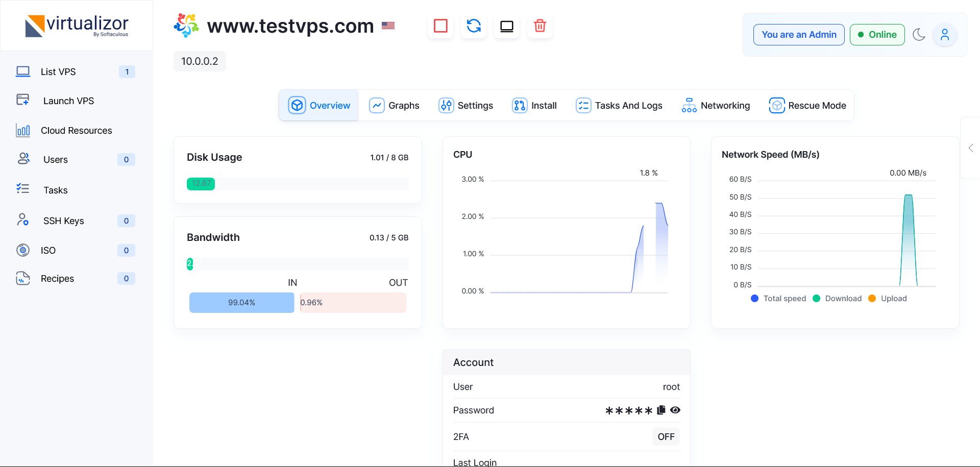Click the 'You are an Admin' button

pos(799,35)
